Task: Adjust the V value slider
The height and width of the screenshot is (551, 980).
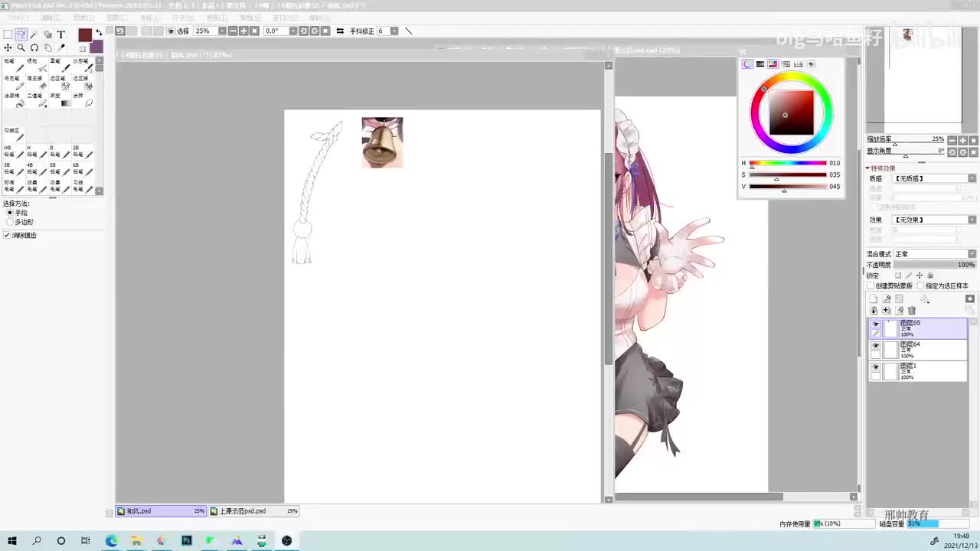Action: tap(788, 187)
